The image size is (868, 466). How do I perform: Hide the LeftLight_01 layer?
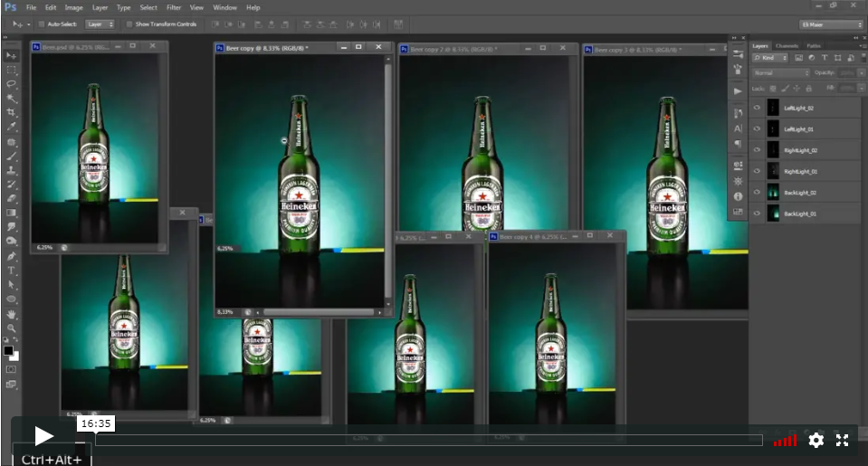[757, 129]
